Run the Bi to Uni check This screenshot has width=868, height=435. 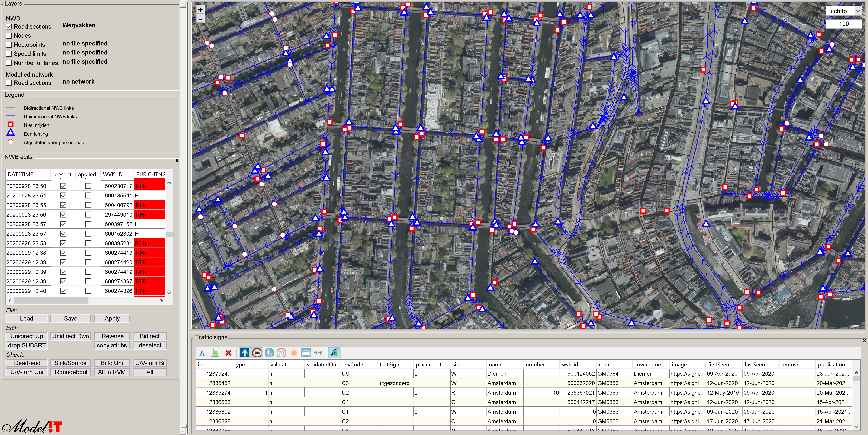click(x=112, y=363)
